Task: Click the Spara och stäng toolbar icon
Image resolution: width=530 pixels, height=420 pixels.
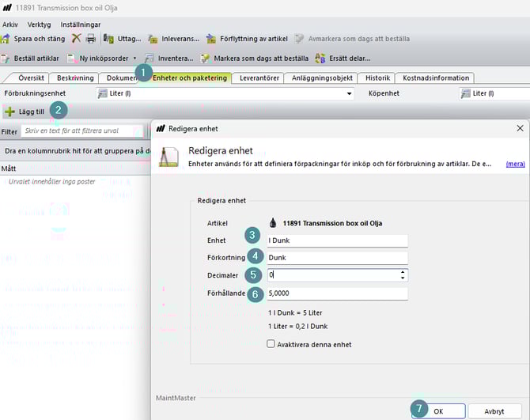Action: tap(6, 38)
